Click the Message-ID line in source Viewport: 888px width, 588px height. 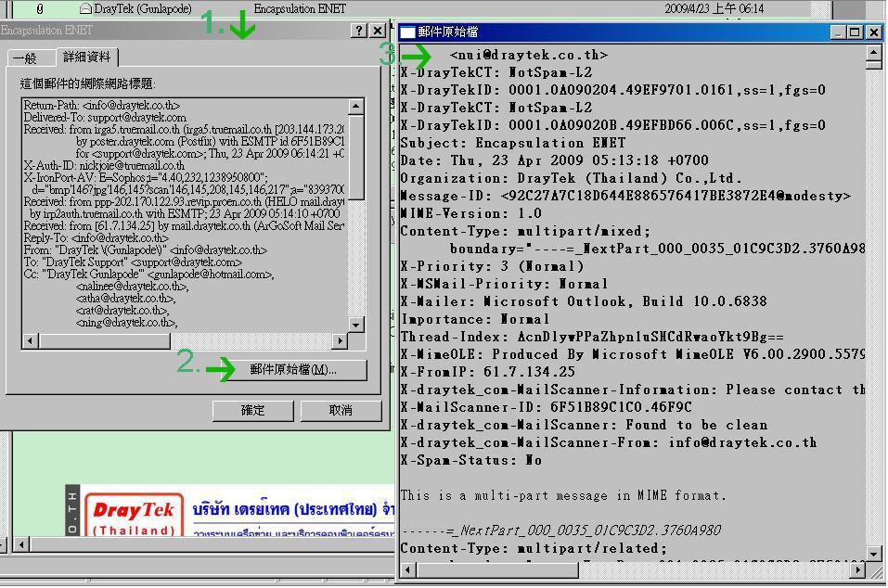[625, 196]
